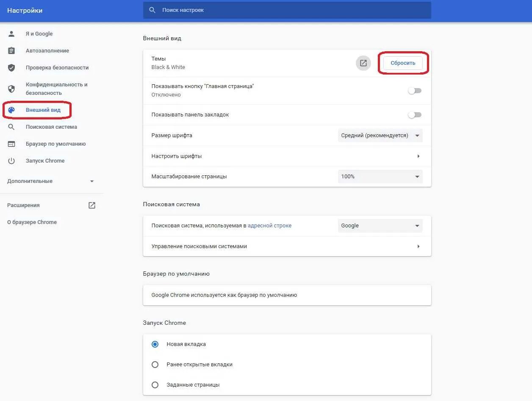Image resolution: width=532 pixels, height=401 pixels.
Task: Open the search engine Google dropdown
Action: click(x=380, y=226)
